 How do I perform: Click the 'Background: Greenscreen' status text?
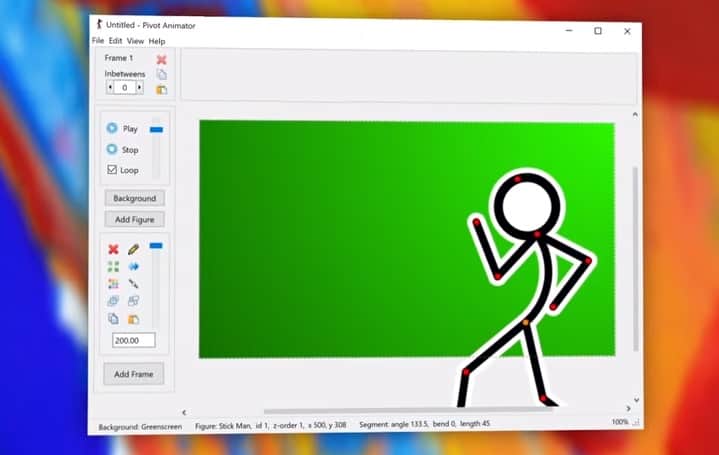click(x=140, y=427)
